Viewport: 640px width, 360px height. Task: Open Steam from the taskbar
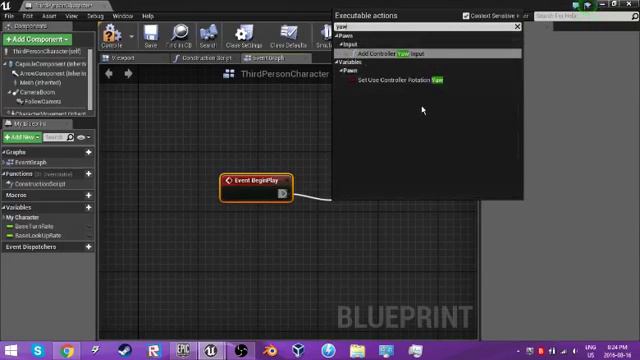click(124, 351)
